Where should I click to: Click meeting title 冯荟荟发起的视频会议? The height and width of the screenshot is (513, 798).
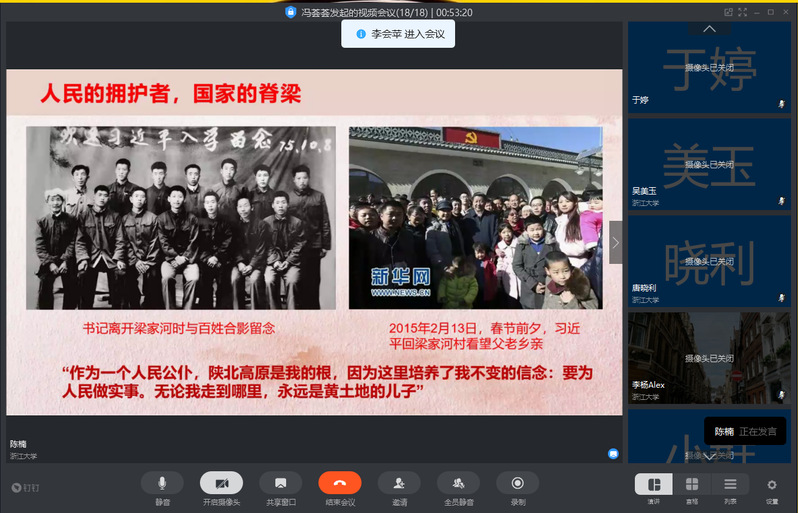pos(365,12)
